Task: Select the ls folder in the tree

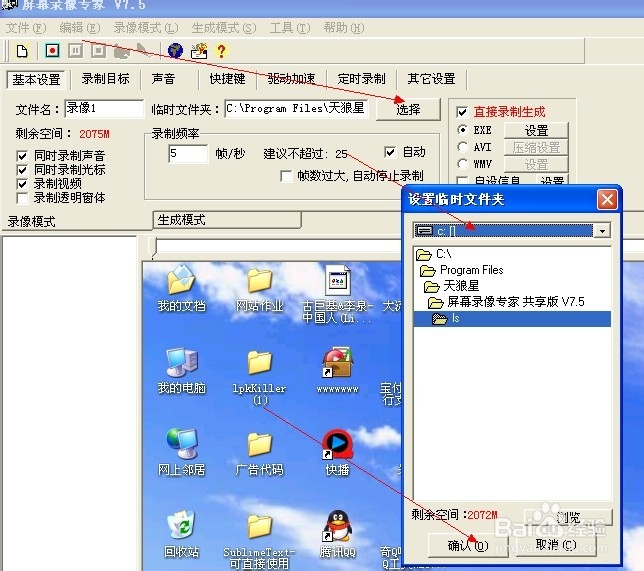Action: [x=512, y=319]
